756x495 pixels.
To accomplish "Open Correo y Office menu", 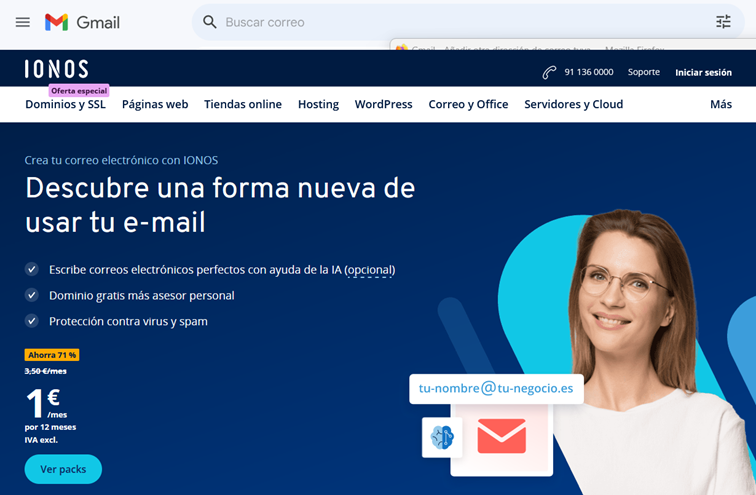I will 468,104.
